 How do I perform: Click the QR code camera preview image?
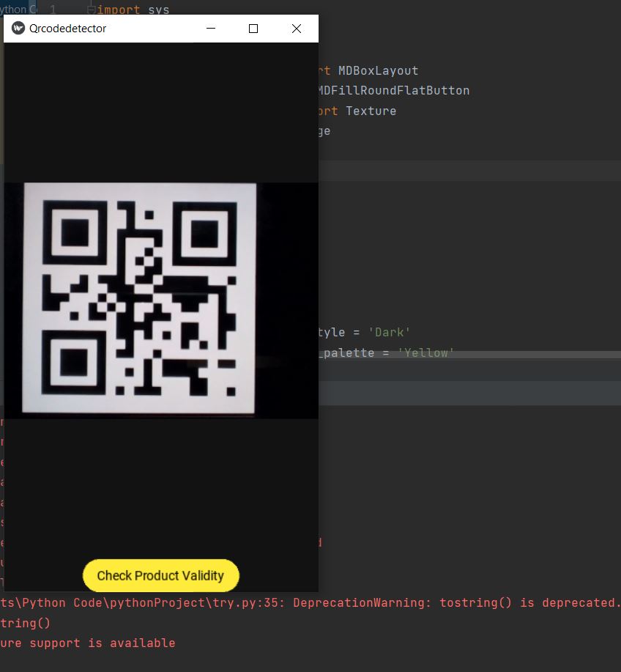pos(161,300)
